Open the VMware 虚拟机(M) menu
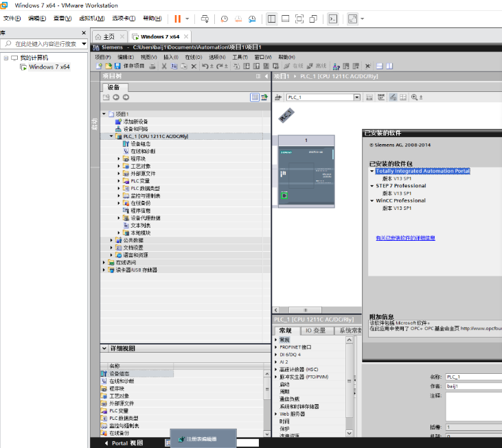This screenshot has width=502, height=448. 92,19
